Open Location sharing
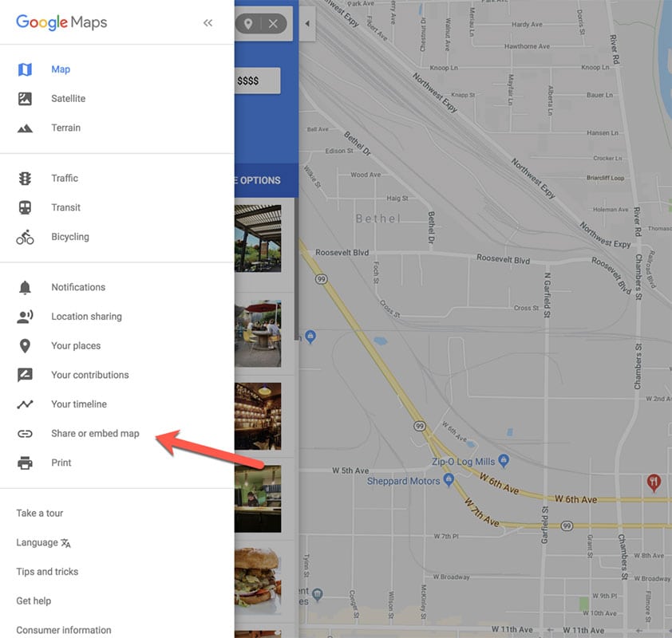The height and width of the screenshot is (638, 672). point(86,317)
